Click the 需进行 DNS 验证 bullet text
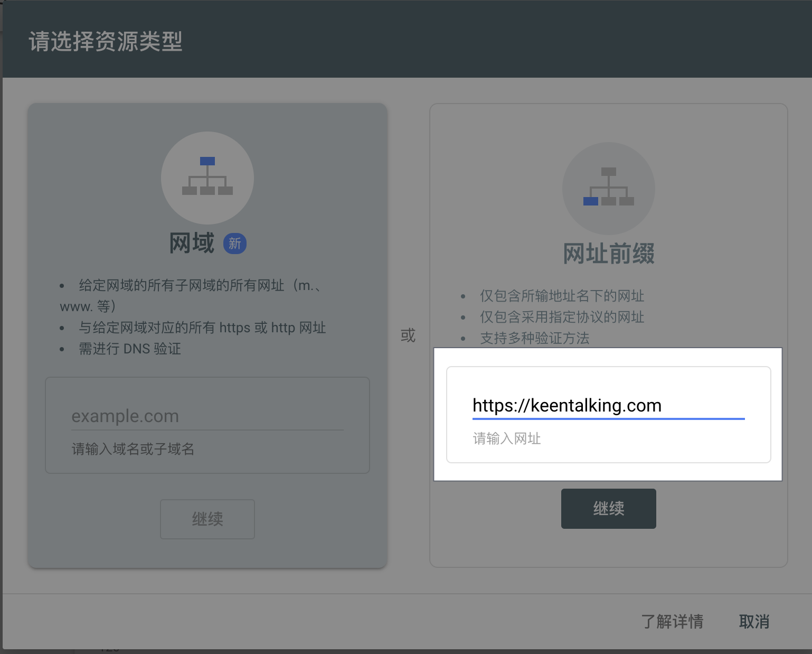 click(x=128, y=349)
